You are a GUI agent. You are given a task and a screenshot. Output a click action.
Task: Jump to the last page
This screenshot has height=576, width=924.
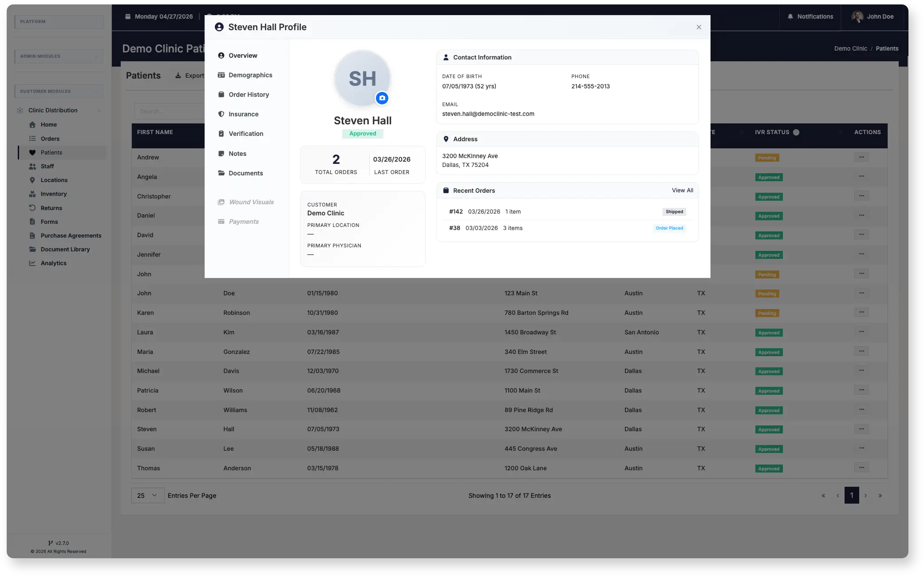click(880, 496)
